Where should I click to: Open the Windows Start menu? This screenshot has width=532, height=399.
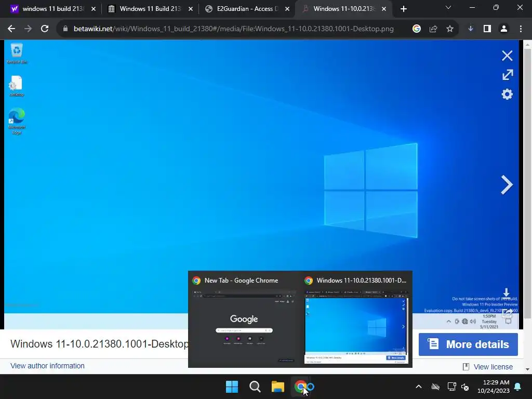[232, 387]
